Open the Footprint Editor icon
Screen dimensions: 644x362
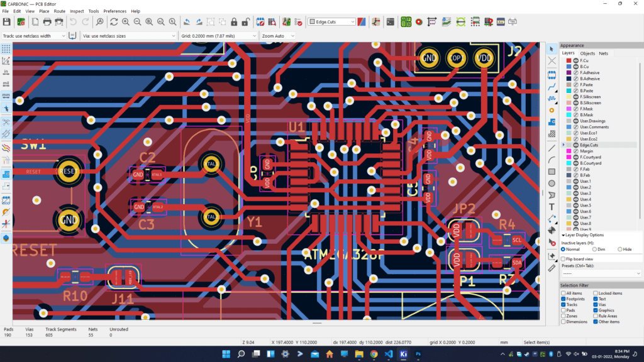pos(260,22)
